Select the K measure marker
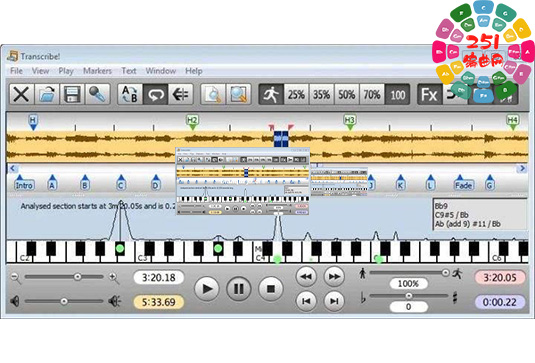This screenshot has height=363, width=535. 400,184
